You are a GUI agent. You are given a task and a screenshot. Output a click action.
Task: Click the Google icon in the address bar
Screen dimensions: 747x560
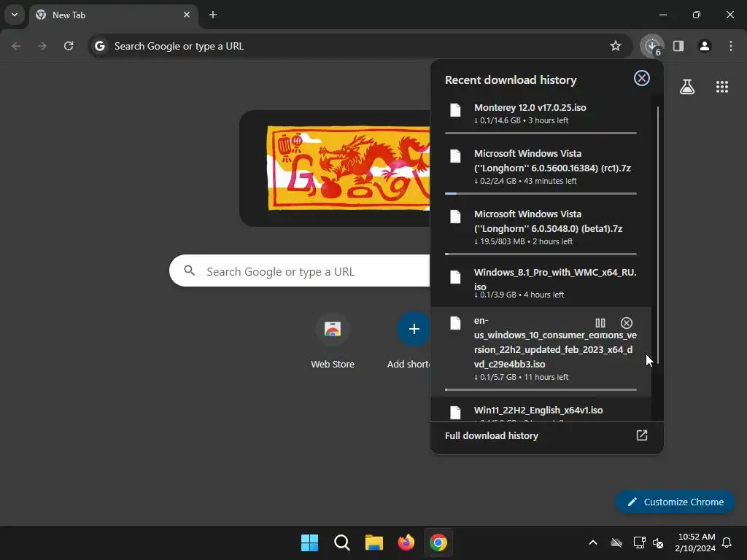[99, 46]
